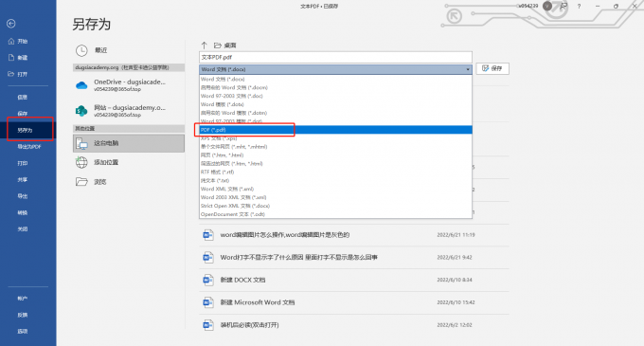Choose 单个文件网页 (*.mht, *.mhtml)
Image resolution: width=644 pixels, height=346 pixels.
[x=335, y=147]
